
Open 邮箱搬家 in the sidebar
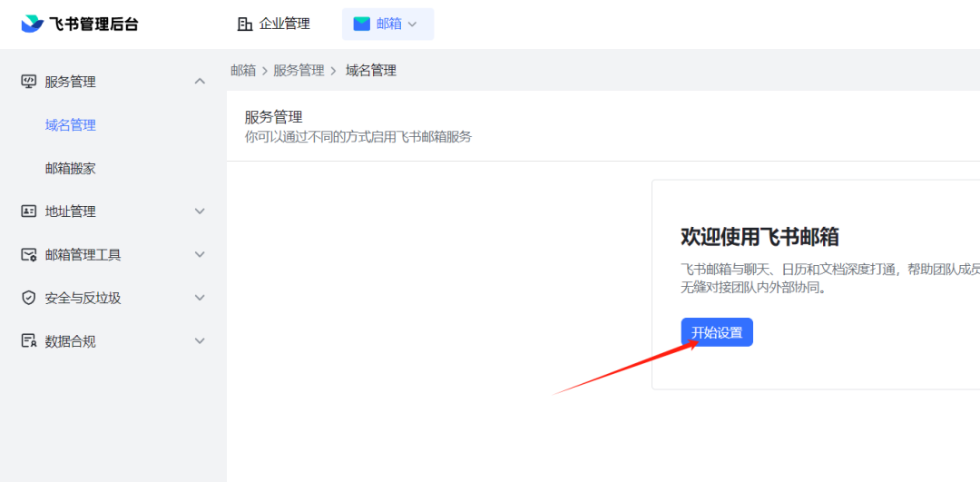[71, 168]
